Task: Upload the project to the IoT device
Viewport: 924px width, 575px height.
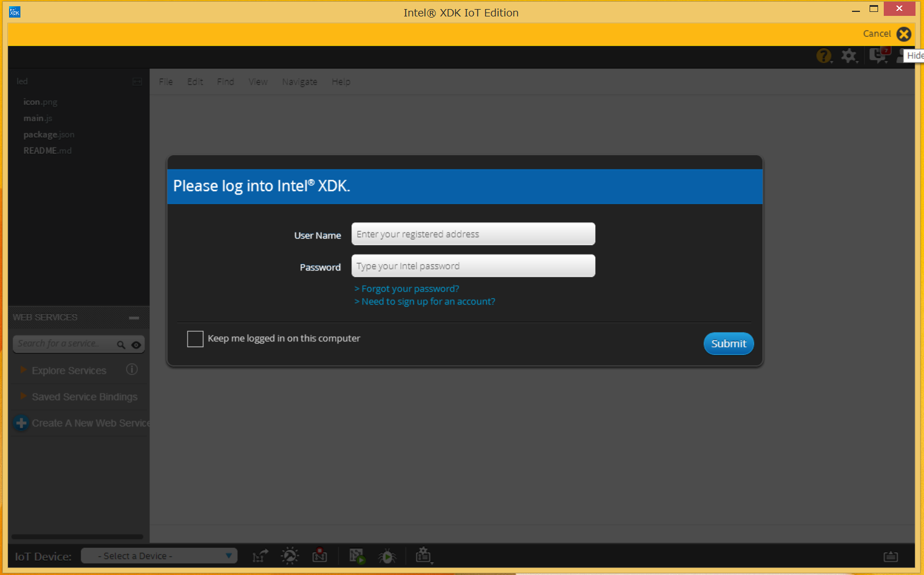Action: (x=260, y=556)
